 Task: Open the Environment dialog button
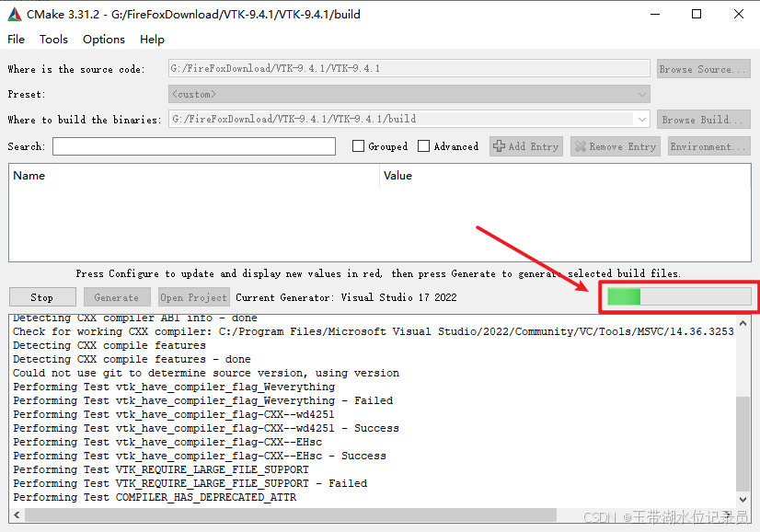coord(709,146)
